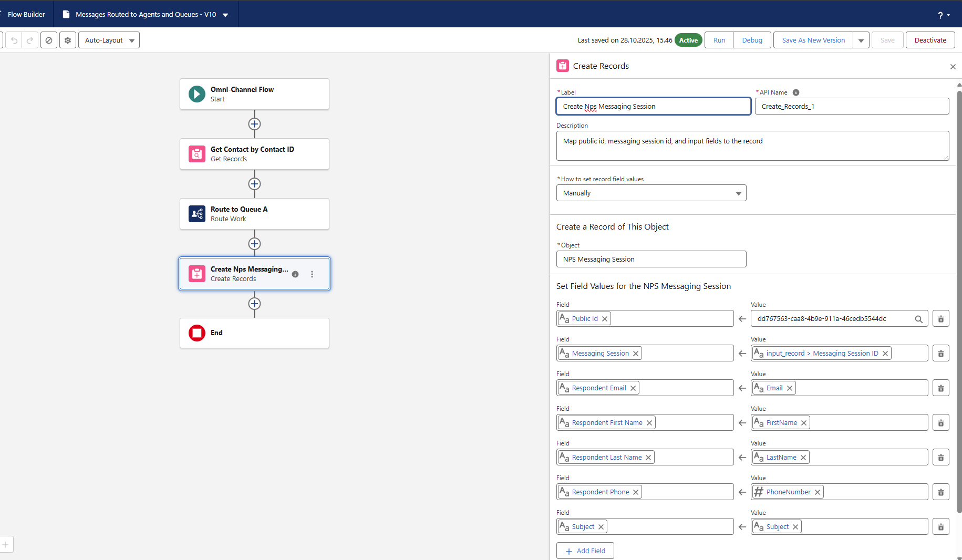Open the help question mark menu
Viewport: 962px width, 560px height.
[x=943, y=15]
